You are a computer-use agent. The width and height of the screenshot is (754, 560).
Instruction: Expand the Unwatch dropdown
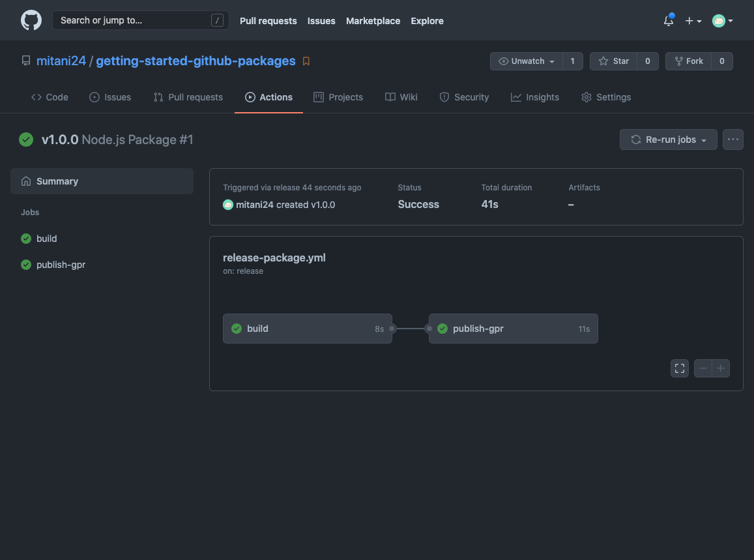pos(527,61)
